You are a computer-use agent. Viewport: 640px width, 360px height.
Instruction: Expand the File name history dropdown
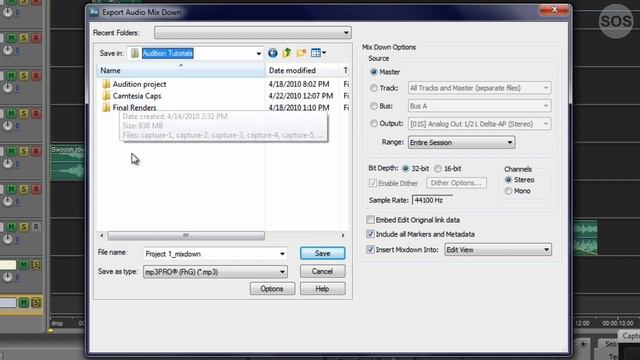(x=282, y=254)
